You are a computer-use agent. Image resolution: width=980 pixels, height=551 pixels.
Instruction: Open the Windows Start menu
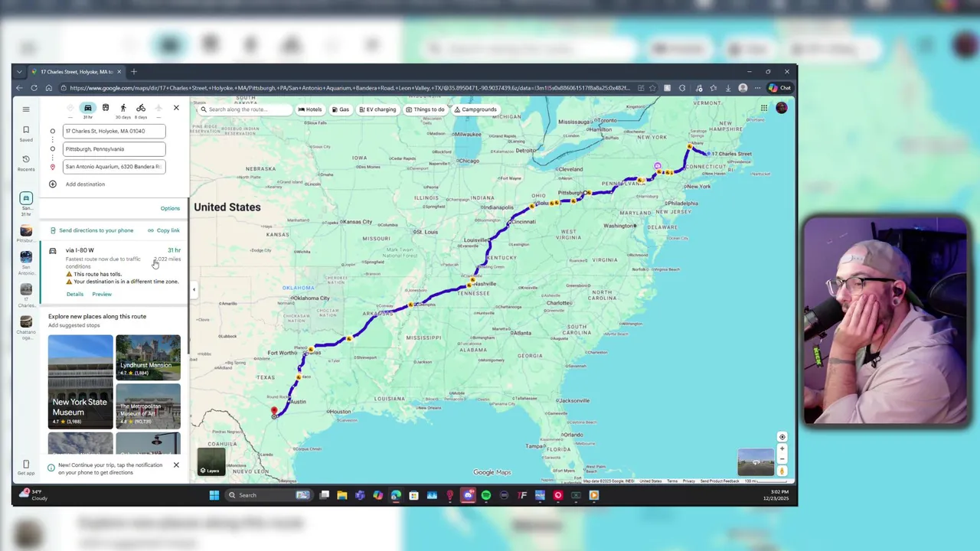coord(214,495)
